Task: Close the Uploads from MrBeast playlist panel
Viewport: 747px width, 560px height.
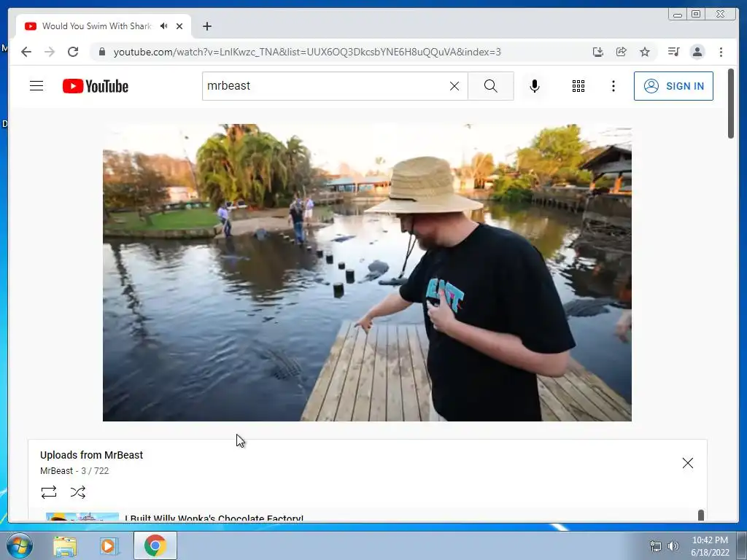Action: pyautogui.click(x=687, y=463)
